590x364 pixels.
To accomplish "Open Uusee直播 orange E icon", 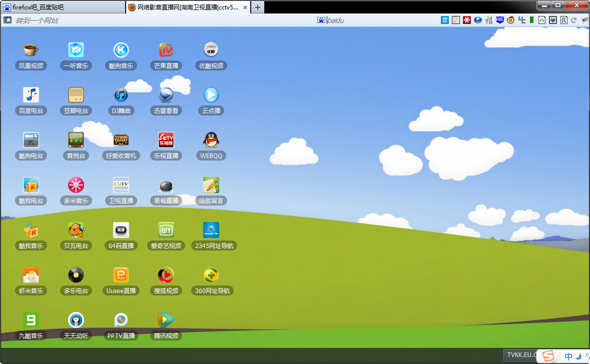I will 121,275.
